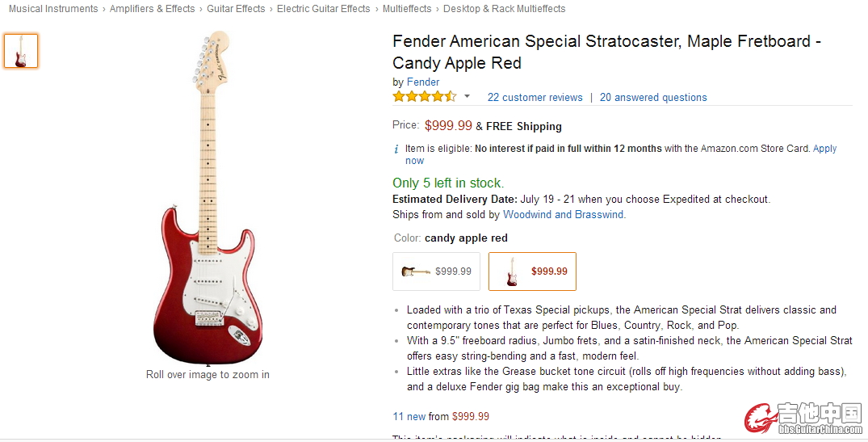Open the 22 customer reviews link

click(535, 98)
